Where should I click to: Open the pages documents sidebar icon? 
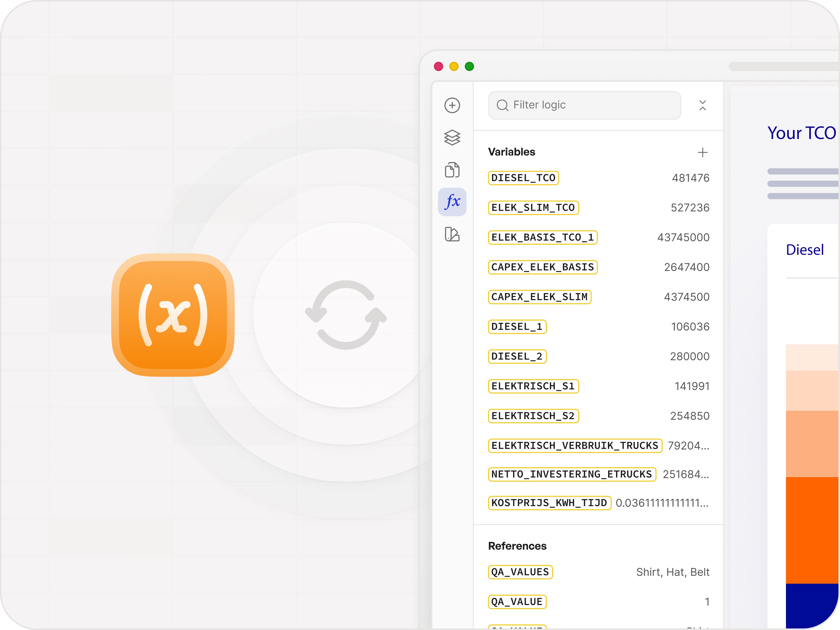[452, 170]
